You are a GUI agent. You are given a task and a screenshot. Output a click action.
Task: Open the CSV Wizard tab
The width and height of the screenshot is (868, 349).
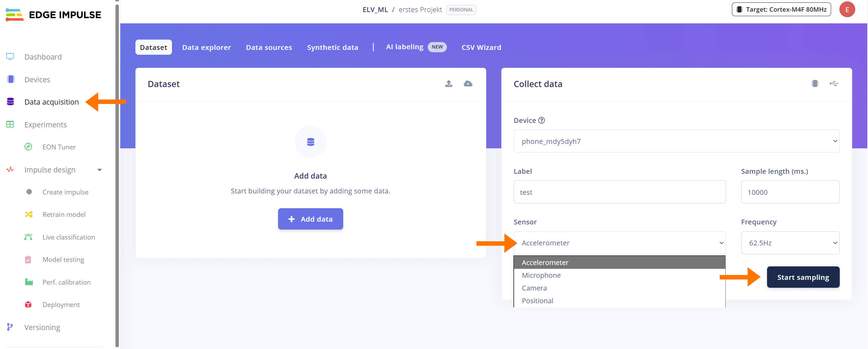[481, 47]
